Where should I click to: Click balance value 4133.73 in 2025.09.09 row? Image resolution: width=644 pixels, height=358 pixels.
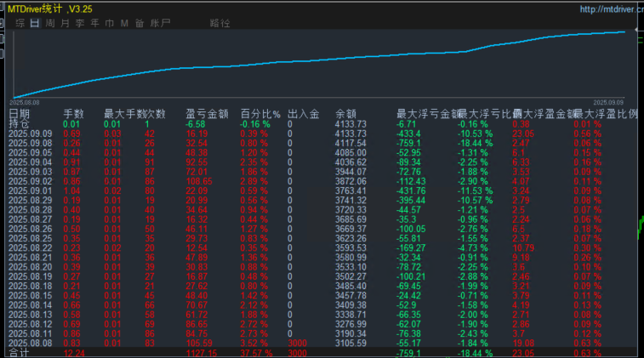click(x=350, y=134)
